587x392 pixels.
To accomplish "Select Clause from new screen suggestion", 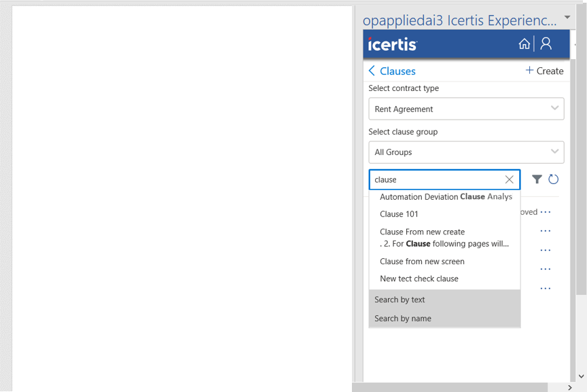I will tap(422, 262).
